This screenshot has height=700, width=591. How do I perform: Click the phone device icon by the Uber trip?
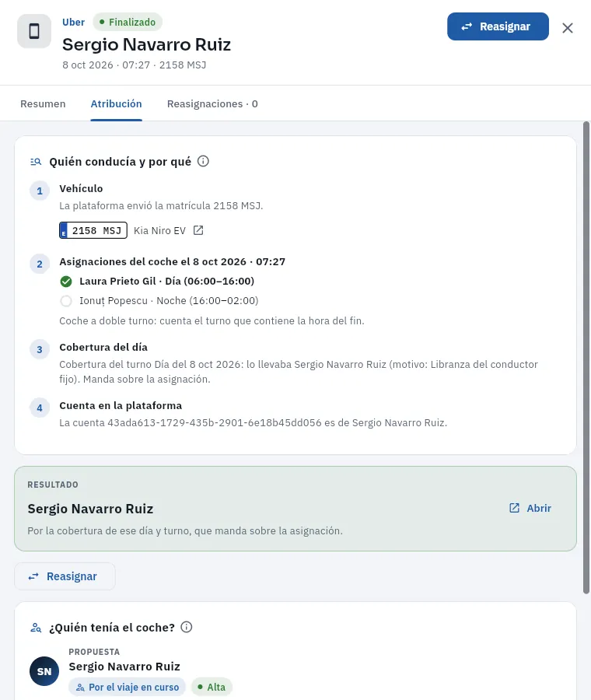coord(34,31)
